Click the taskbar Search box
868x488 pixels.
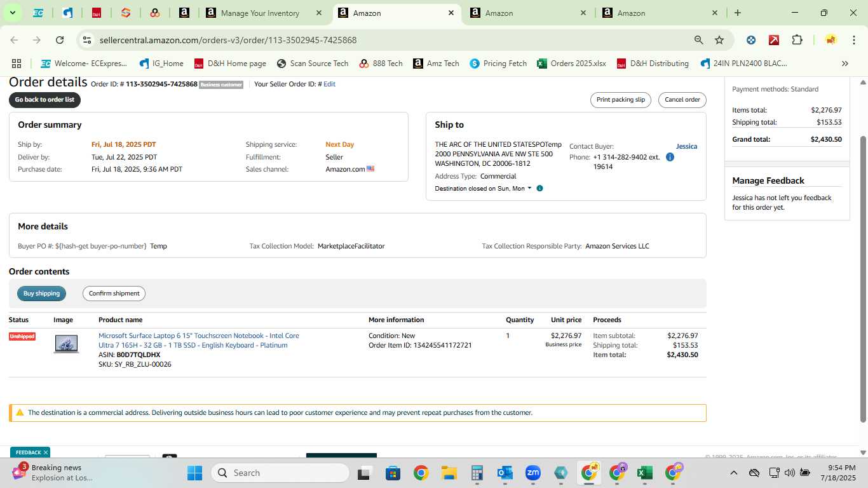pyautogui.click(x=280, y=473)
